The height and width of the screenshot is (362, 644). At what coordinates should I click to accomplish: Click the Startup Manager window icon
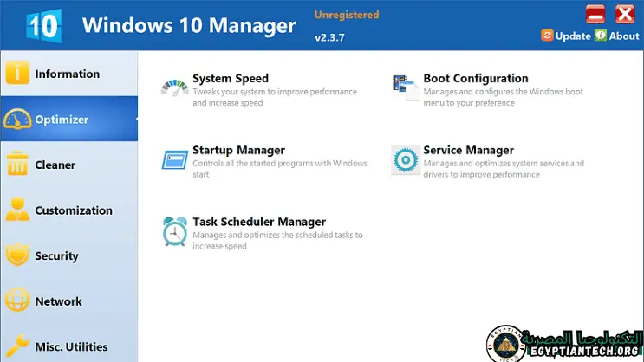175,160
